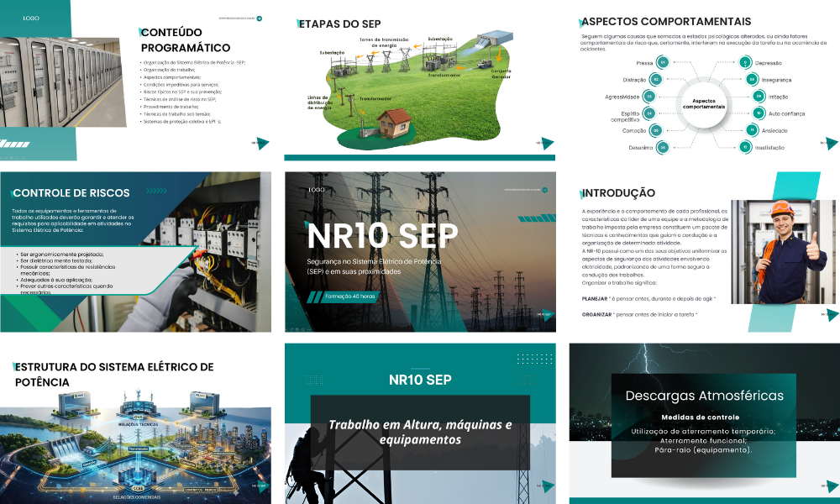The width and height of the screenshot is (840, 504).
Task: Click the central Aspectos comportamentais circle
Action: pos(703,104)
